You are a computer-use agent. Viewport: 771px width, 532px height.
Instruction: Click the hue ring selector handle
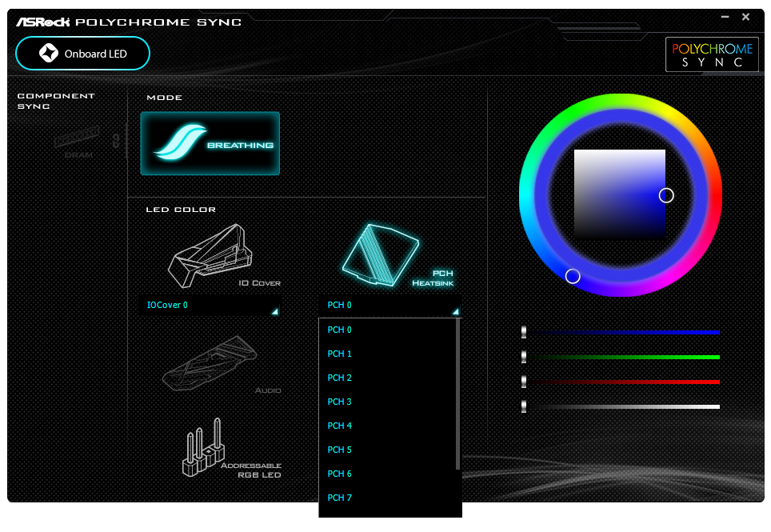pyautogui.click(x=573, y=276)
